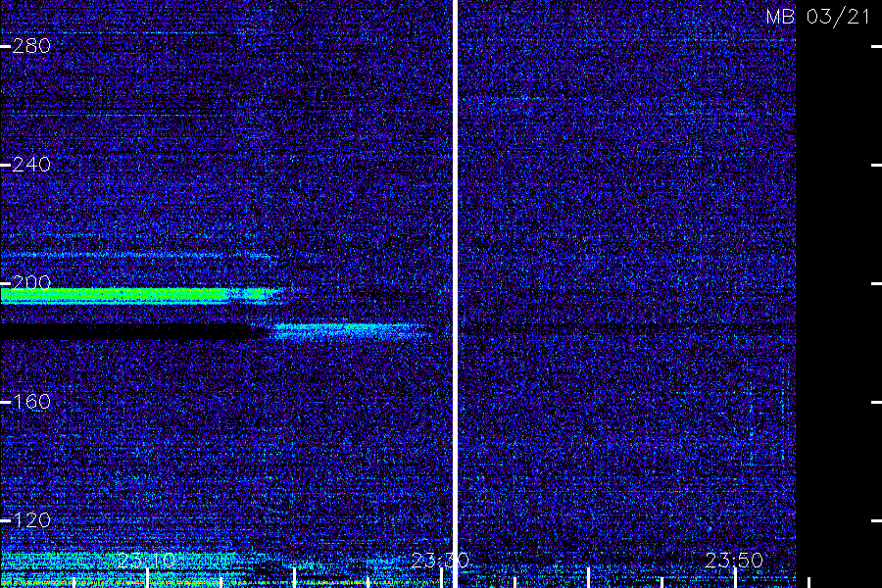
Task: Click the 120 frequency axis label
Action: 31,520
